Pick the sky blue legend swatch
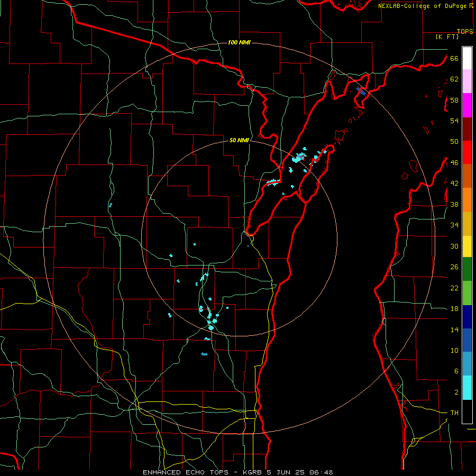 point(467,363)
